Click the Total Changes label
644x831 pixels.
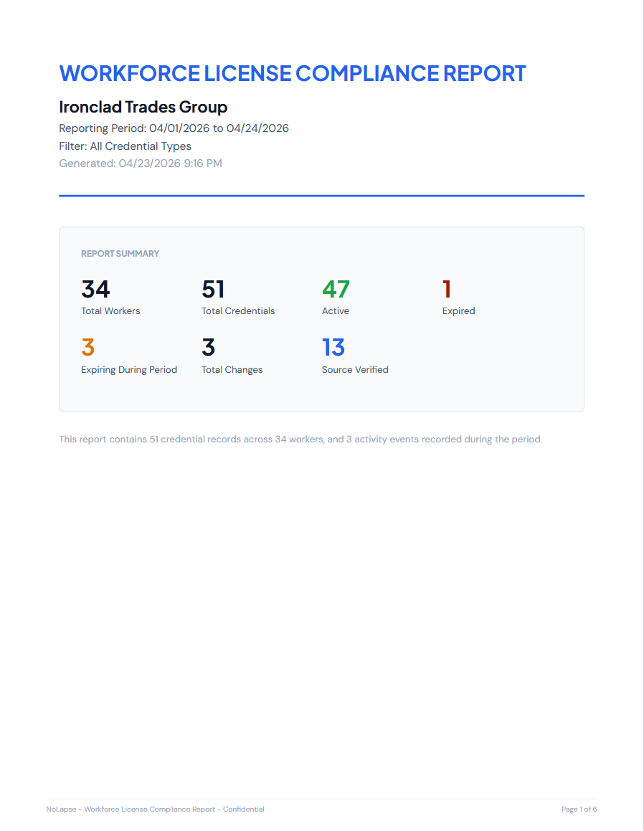[232, 370]
